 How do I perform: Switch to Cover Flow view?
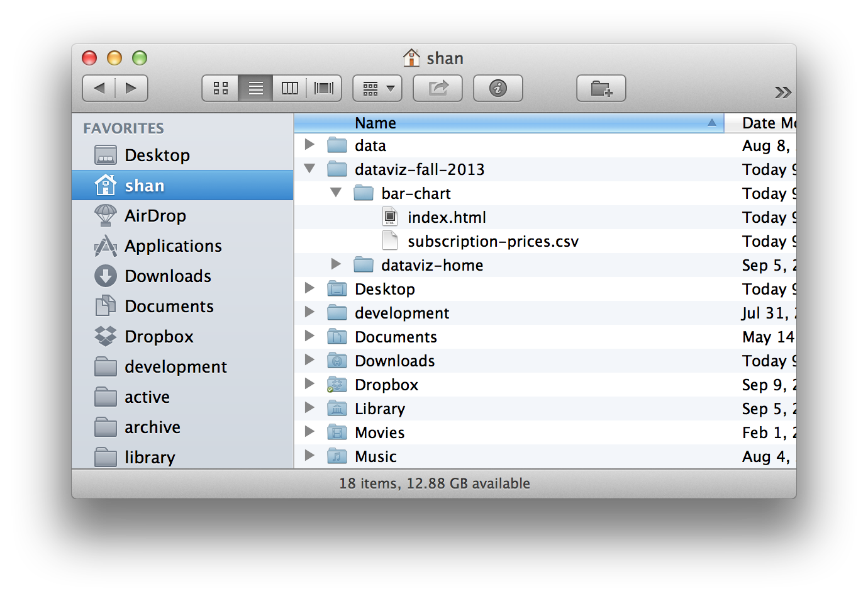point(323,88)
